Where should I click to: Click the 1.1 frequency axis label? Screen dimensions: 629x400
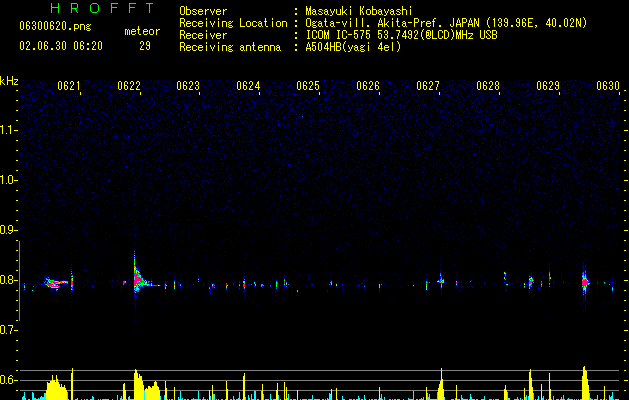pos(7,130)
